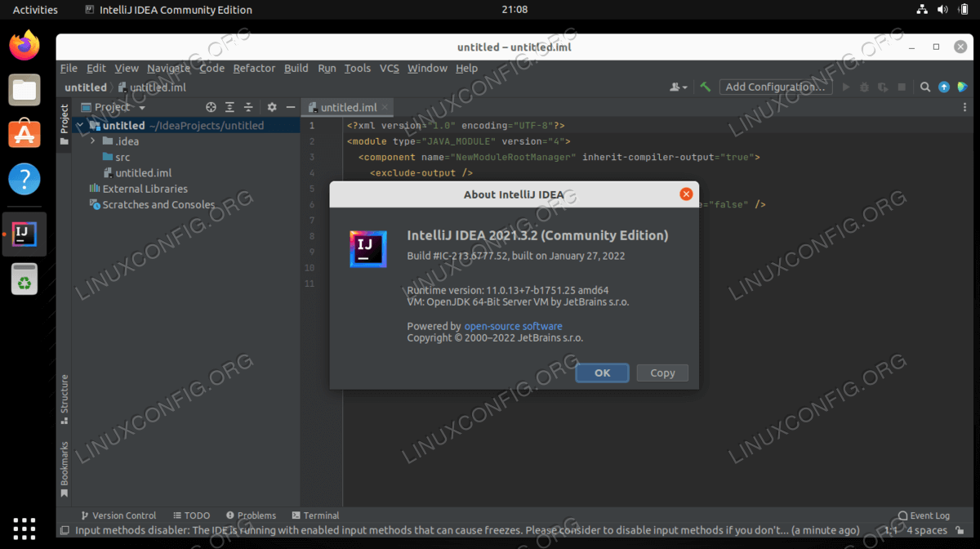Click the Run play icon in toolbar
Image resolution: width=980 pixels, height=549 pixels.
(846, 87)
